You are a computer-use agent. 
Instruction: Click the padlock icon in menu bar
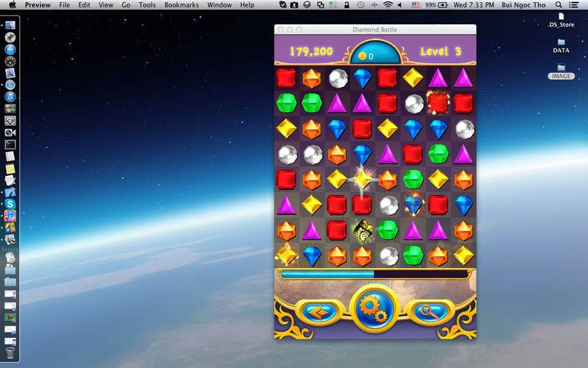(346, 5)
